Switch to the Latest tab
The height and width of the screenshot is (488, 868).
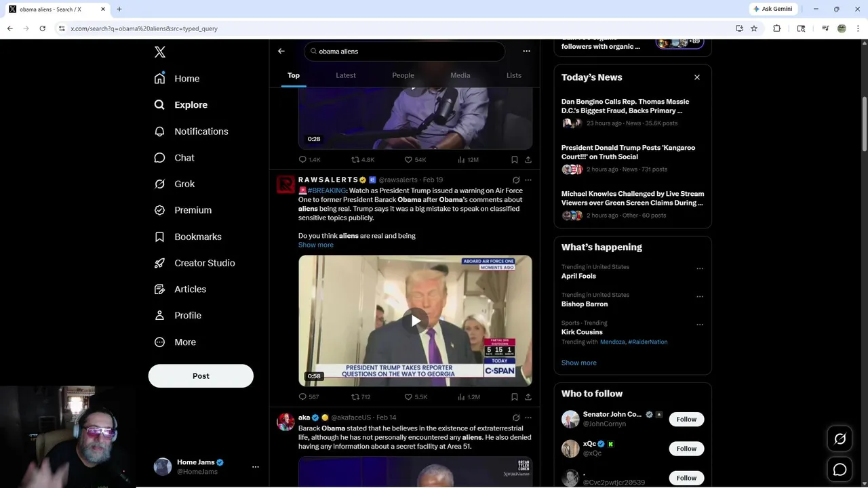pos(346,75)
